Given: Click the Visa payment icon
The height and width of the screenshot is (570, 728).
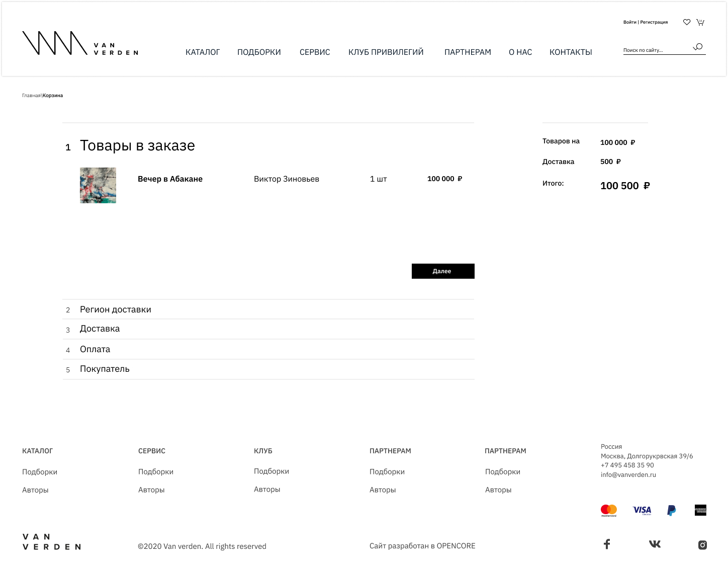Looking at the screenshot, I should 642,511.
